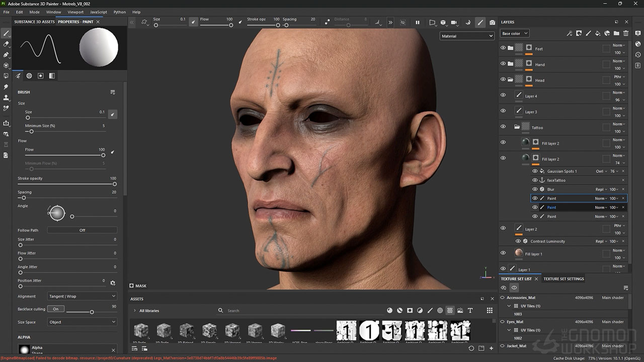The width and height of the screenshot is (644, 362).
Task: Click the pause rendering button
Action: (417, 23)
